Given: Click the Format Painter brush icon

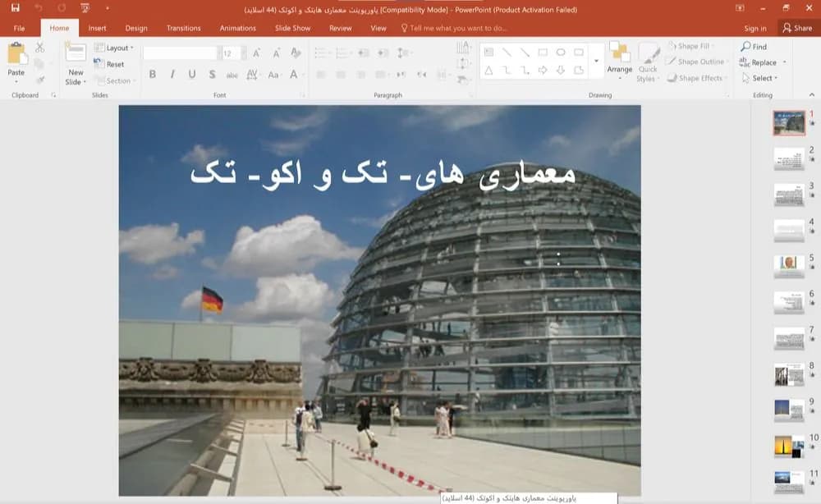Looking at the screenshot, I should [x=39, y=80].
